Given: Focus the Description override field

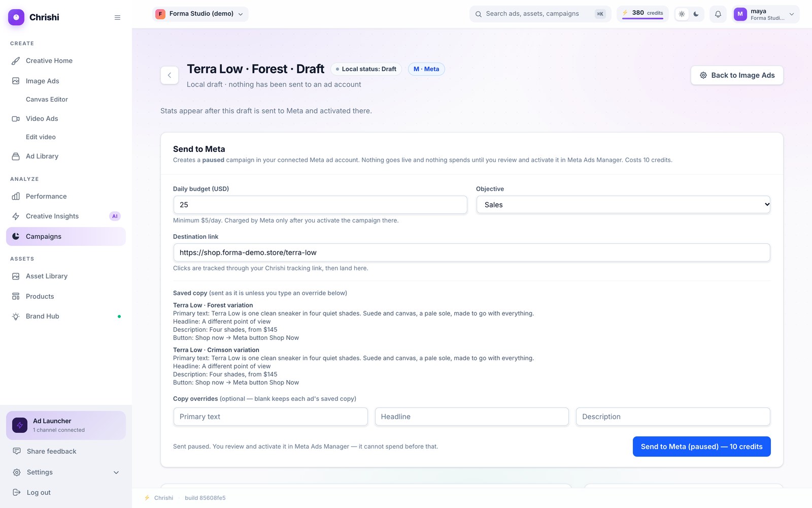Looking at the screenshot, I should (x=673, y=417).
